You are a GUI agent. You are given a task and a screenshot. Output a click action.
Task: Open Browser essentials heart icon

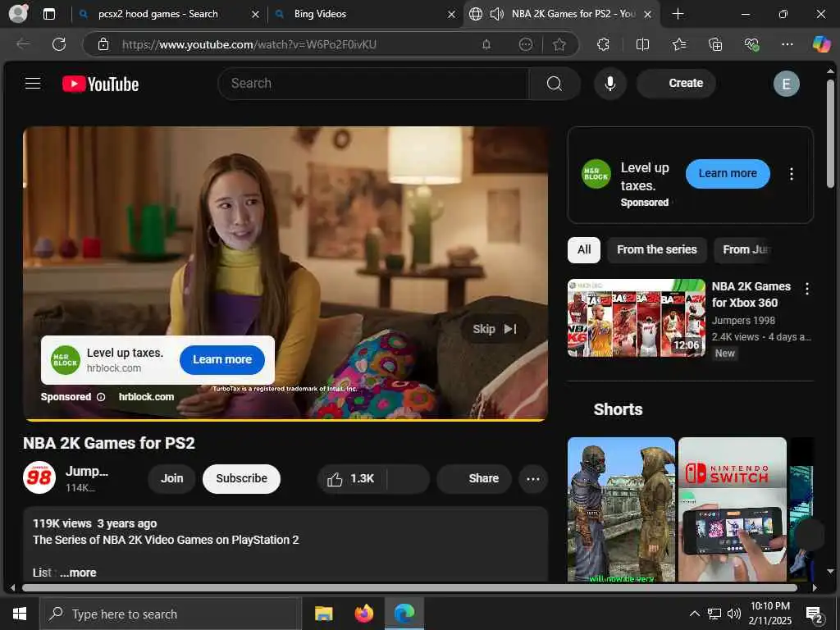click(x=751, y=44)
